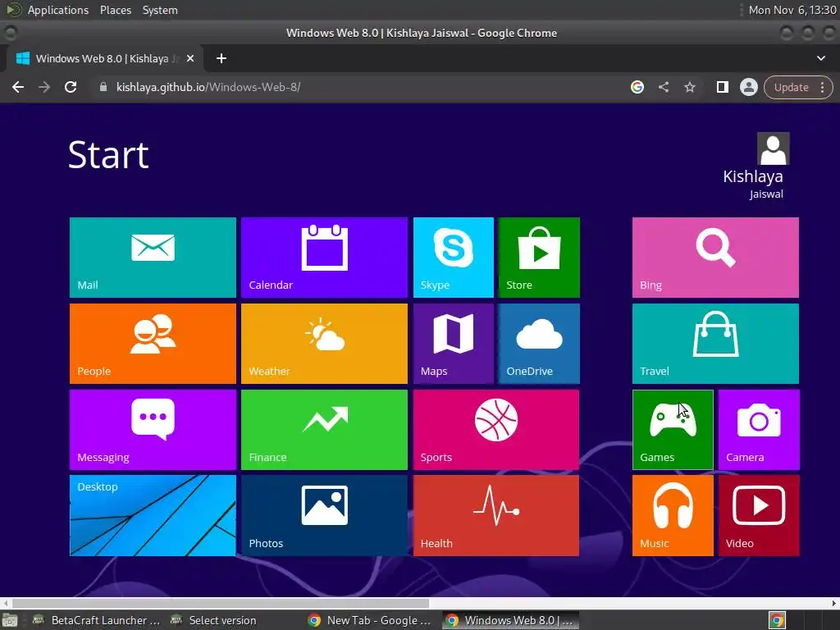The width and height of the screenshot is (840, 630).
Task: Open the Sports tile
Action: pyautogui.click(x=496, y=430)
